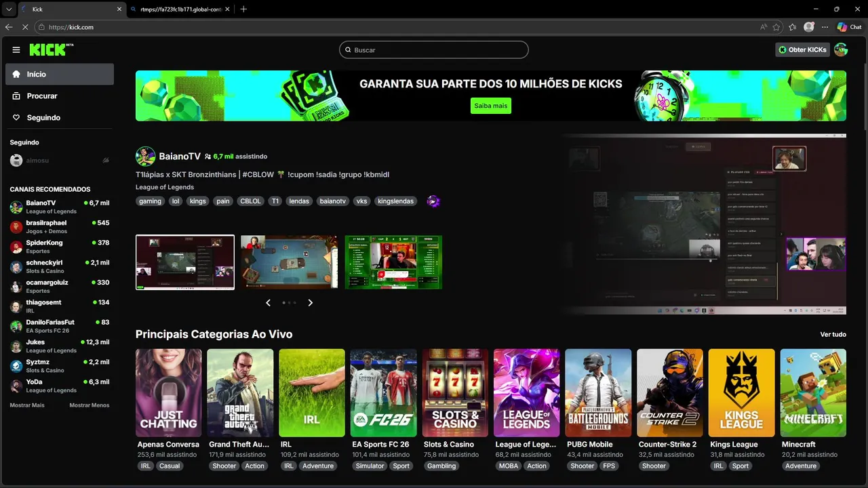Select Procurar in sidebar
Screen dimensions: 868x488
pyautogui.click(x=60, y=96)
